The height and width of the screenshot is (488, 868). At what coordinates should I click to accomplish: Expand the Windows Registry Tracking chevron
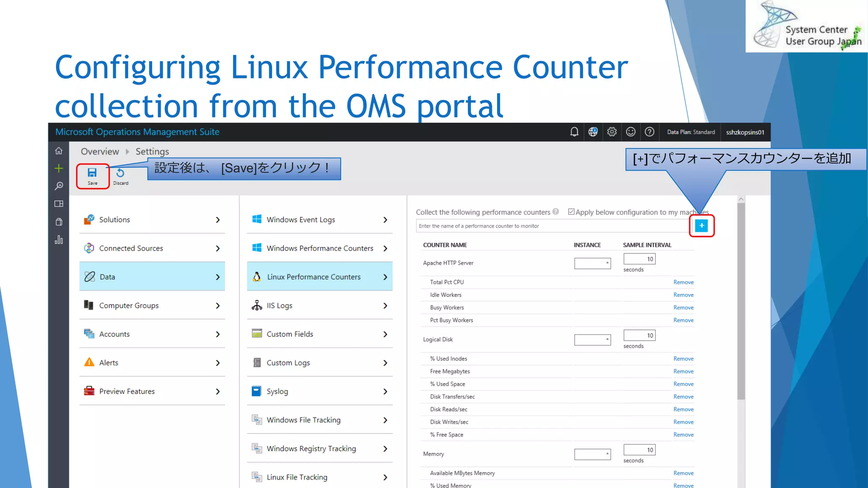(x=385, y=449)
